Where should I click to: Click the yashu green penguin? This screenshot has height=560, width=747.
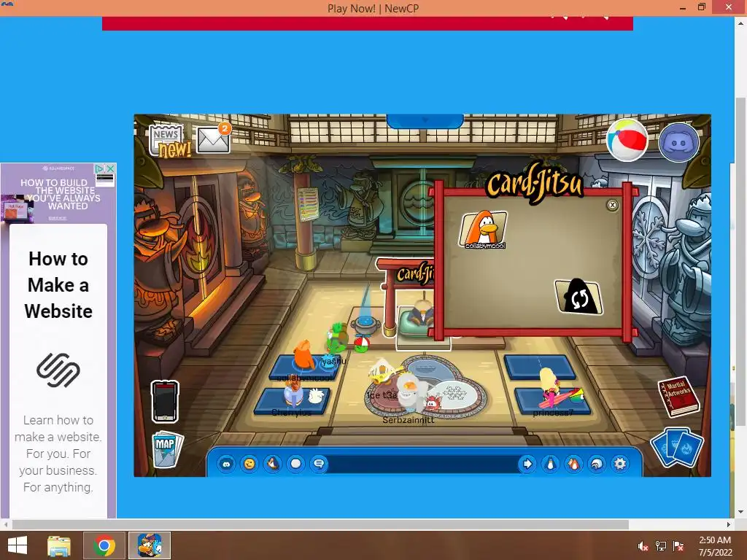pyautogui.click(x=336, y=338)
